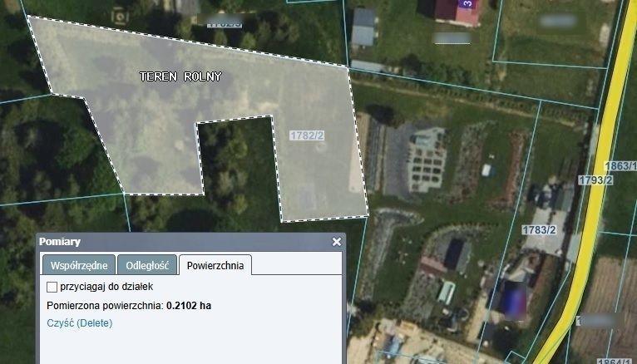The height and width of the screenshot is (364, 637).
Task: Select the Powierzchnia tab
Action: (215, 266)
